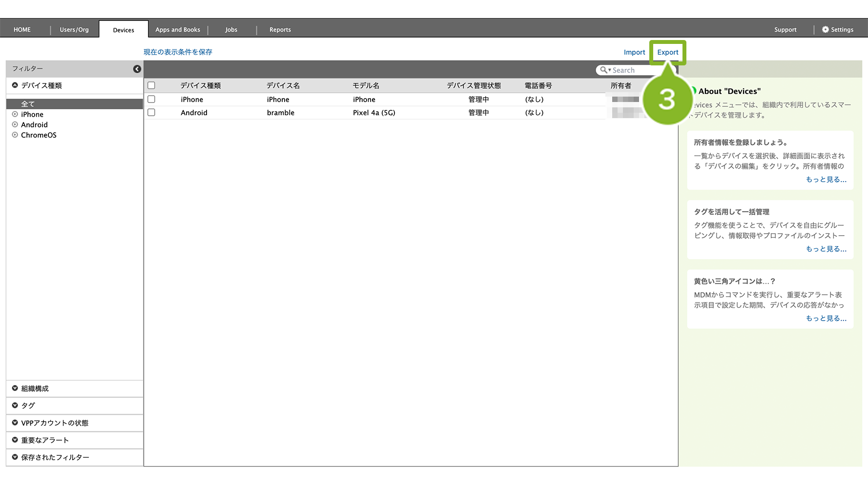Click 現在の表示条件を保存 link
Image resolution: width=868 pixels, height=488 pixels.
(178, 52)
